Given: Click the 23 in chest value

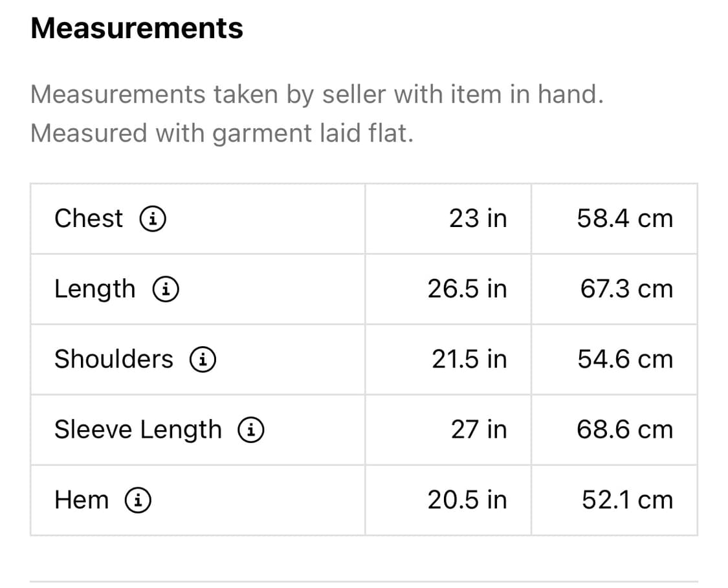Looking at the screenshot, I should (478, 219).
